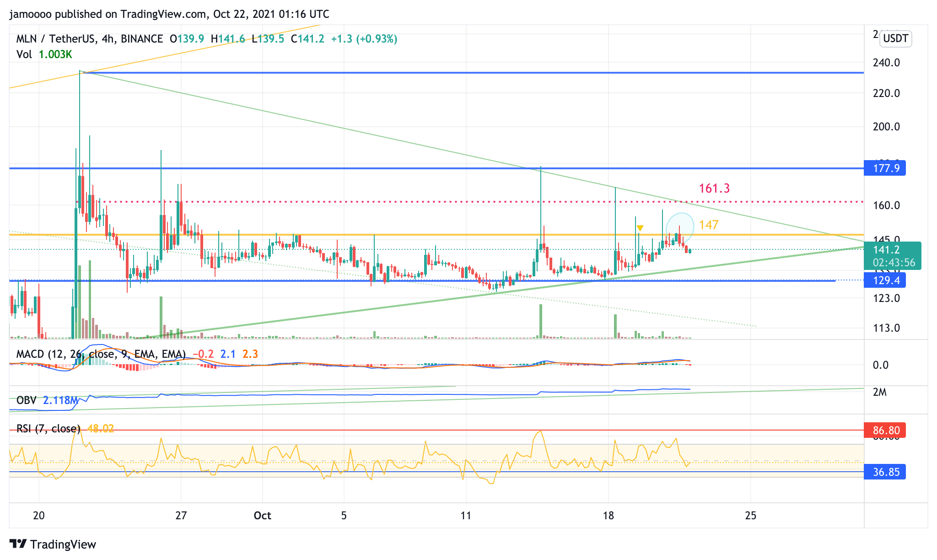937x560 pixels.
Task: Click the 2M label on OBV axis
Action: [879, 392]
